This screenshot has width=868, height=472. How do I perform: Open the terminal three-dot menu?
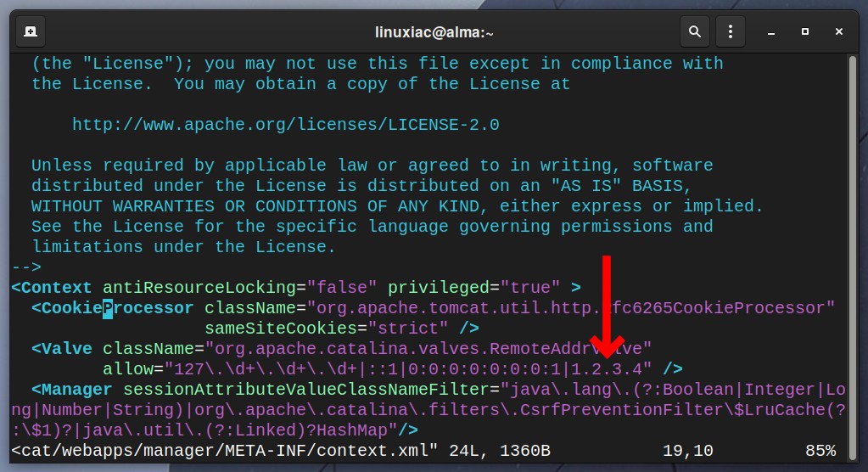coord(731,31)
